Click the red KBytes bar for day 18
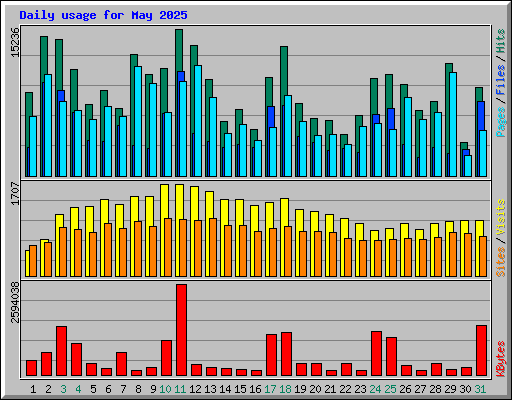 (287, 354)
